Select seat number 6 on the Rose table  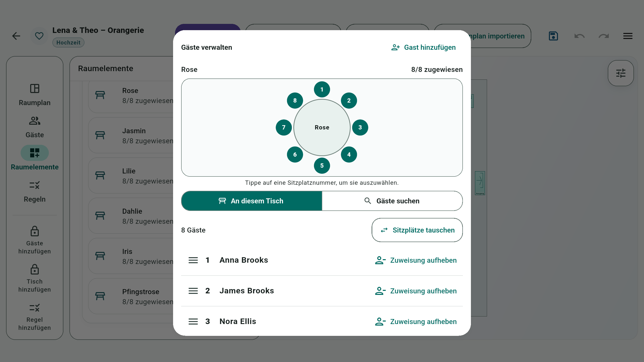point(295,155)
